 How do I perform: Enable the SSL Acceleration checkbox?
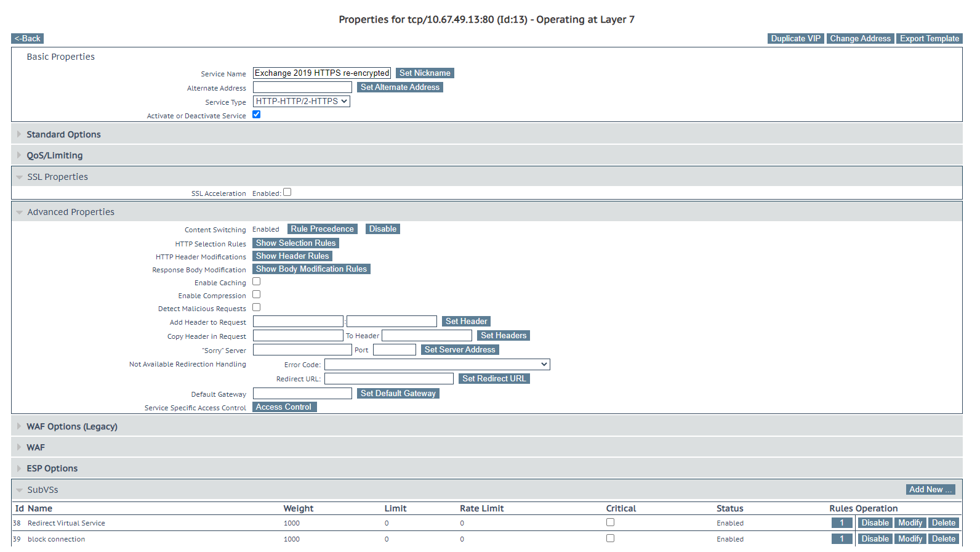coord(287,192)
